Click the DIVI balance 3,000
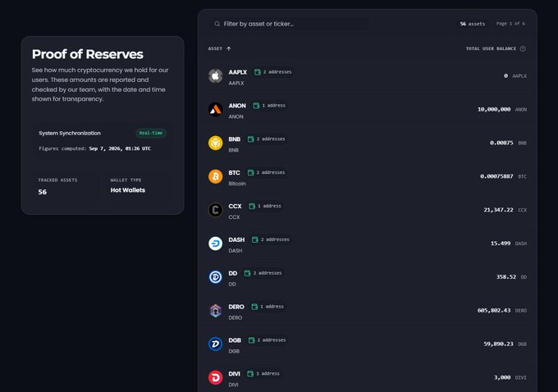The width and height of the screenshot is (558, 392). [502, 377]
